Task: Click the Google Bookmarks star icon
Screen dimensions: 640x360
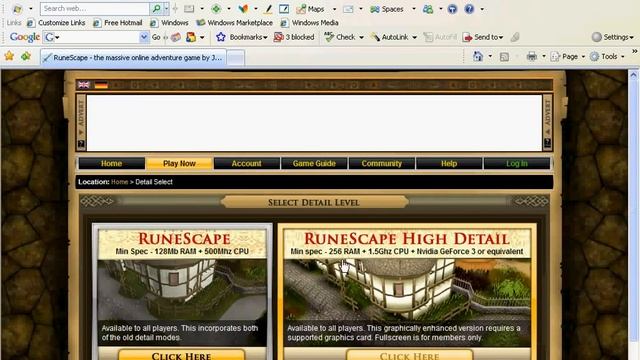Action: tap(221, 37)
